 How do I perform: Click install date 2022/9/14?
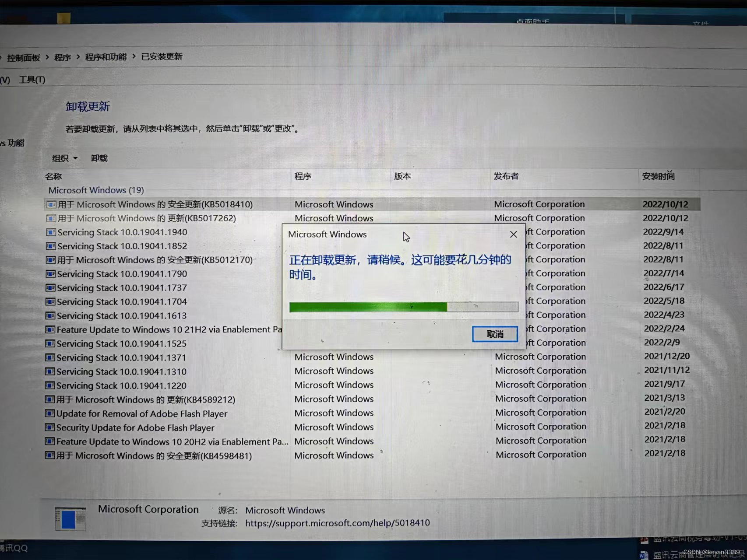663,232
